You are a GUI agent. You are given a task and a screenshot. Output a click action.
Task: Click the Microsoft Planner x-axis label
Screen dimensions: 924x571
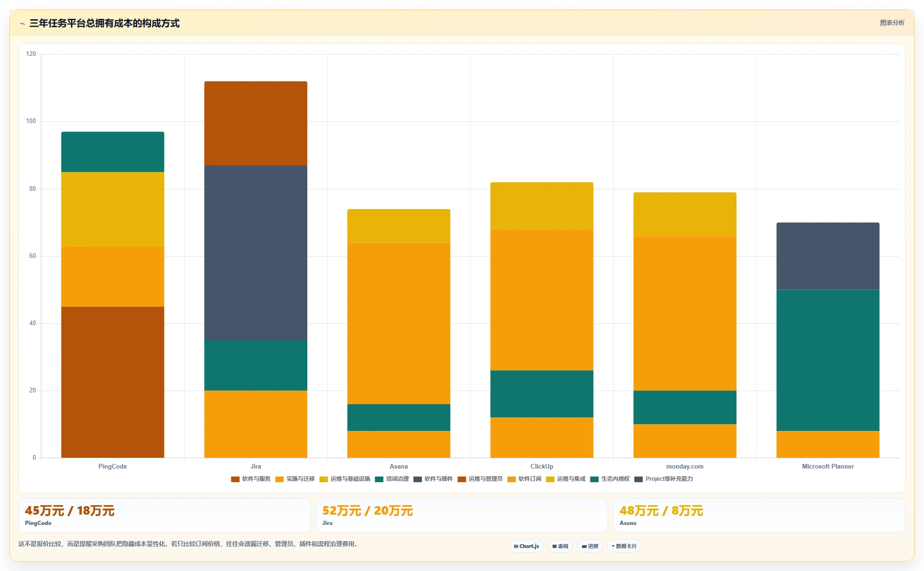828,466
